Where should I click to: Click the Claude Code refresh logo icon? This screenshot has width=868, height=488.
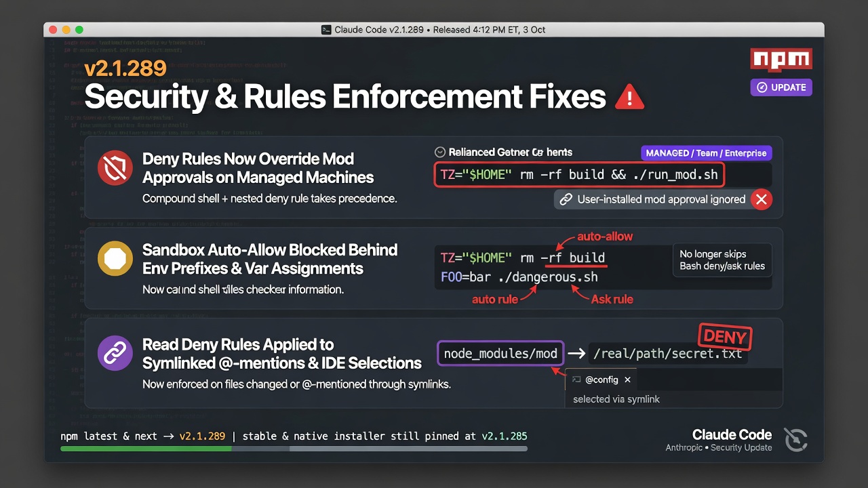tap(796, 440)
